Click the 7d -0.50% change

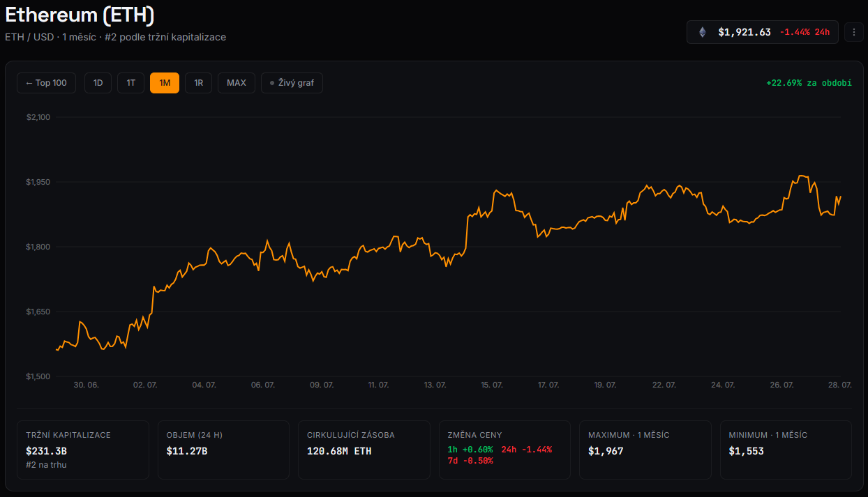(470, 461)
